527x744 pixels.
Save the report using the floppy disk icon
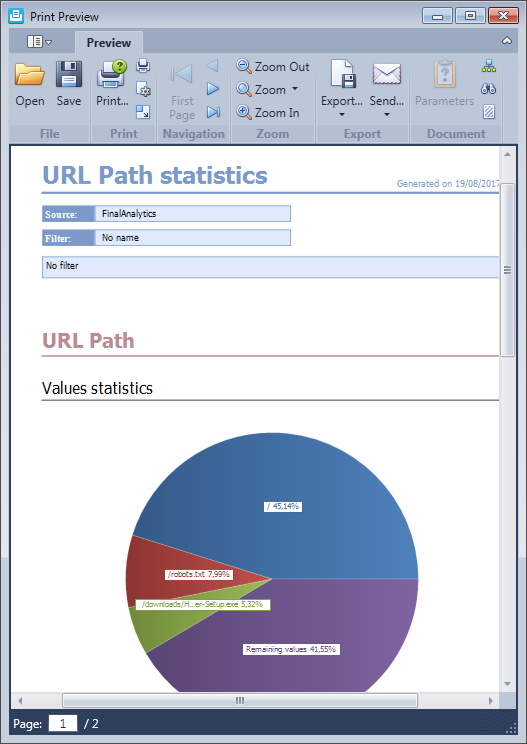(69, 83)
